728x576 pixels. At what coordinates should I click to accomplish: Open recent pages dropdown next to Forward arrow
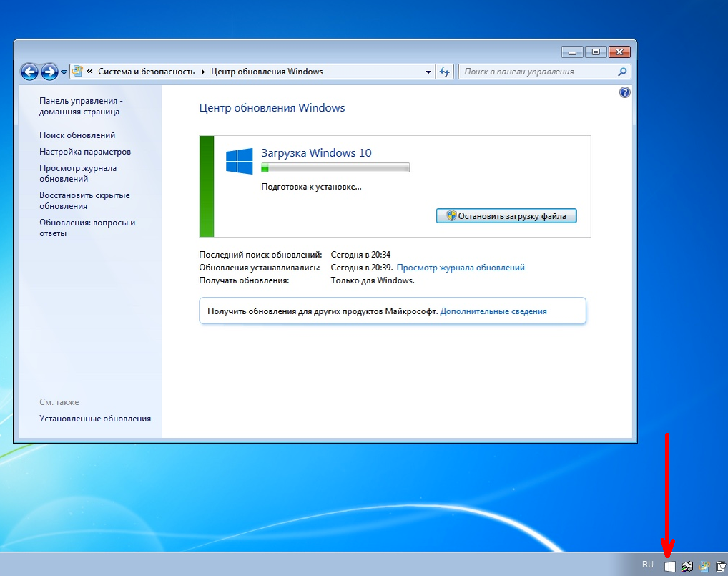pyautogui.click(x=64, y=72)
